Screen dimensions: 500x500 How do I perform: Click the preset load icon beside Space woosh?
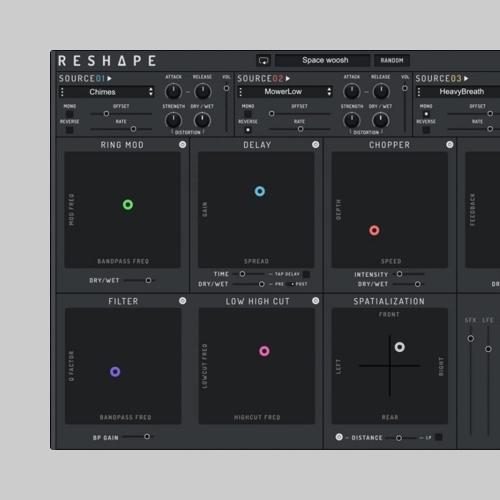[x=263, y=61]
